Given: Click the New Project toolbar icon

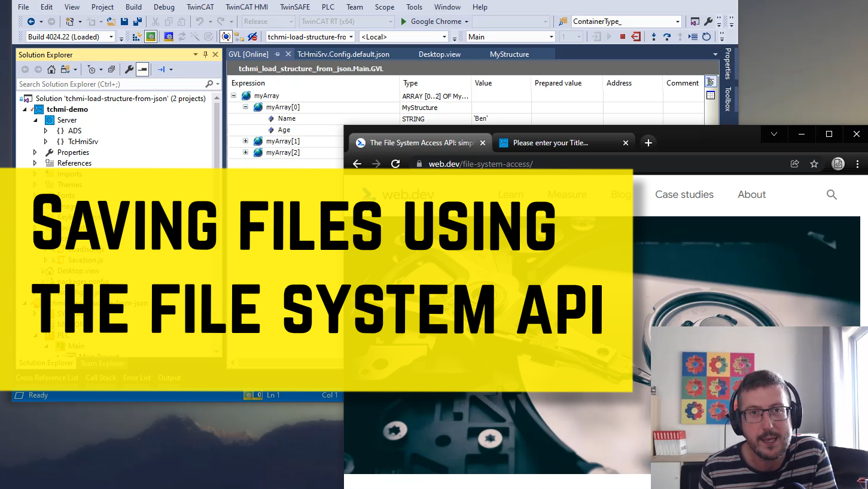Looking at the screenshot, I should [x=69, y=22].
